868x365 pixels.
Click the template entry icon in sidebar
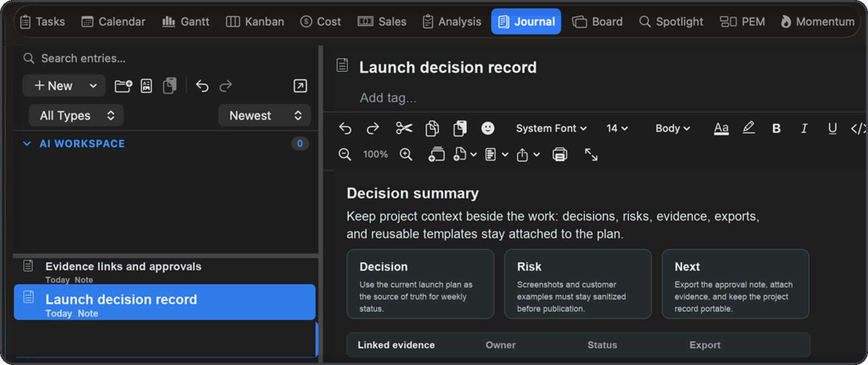pos(146,86)
